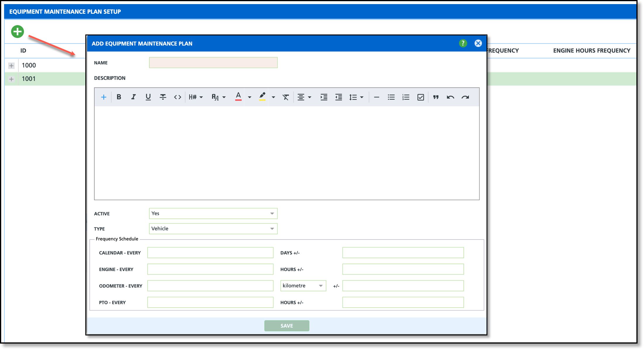Open the kilometre unit dropdown
The height and width of the screenshot is (350, 644).
pyautogui.click(x=303, y=286)
